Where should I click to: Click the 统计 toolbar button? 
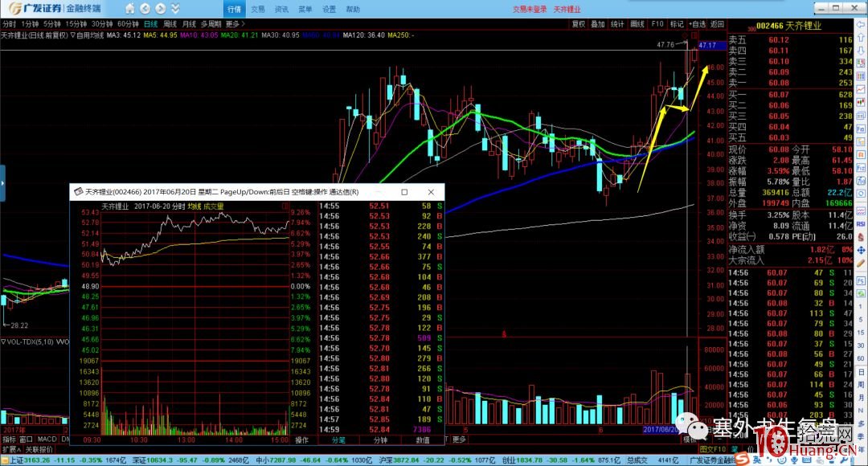[617, 24]
